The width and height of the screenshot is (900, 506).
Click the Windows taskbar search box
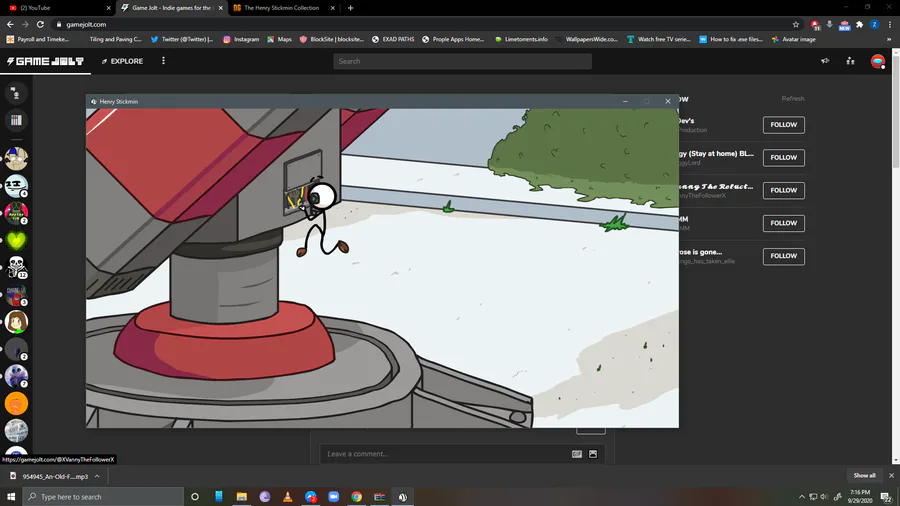click(103, 497)
